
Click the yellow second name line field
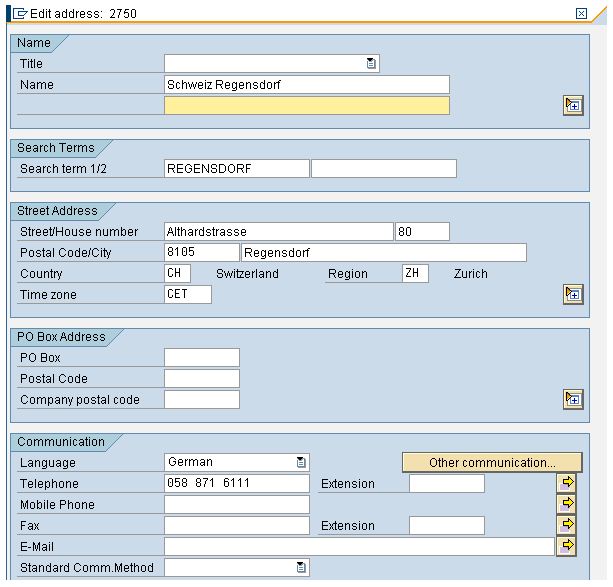click(306, 106)
